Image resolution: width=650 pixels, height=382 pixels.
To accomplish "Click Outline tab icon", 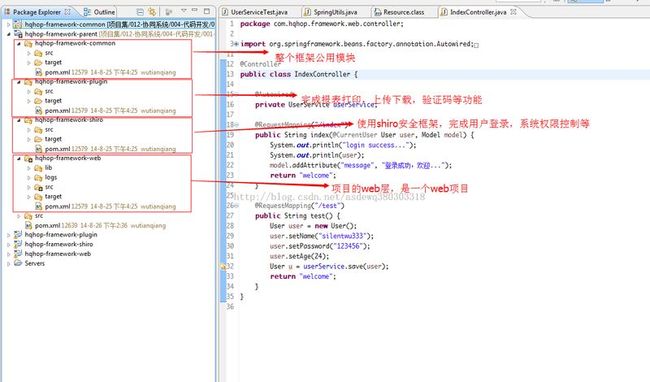I will coord(87,12).
